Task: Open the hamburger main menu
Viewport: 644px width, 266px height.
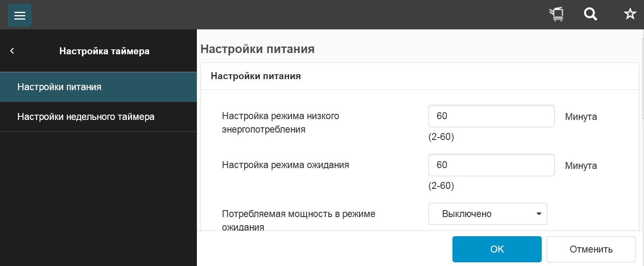Action: pos(20,16)
